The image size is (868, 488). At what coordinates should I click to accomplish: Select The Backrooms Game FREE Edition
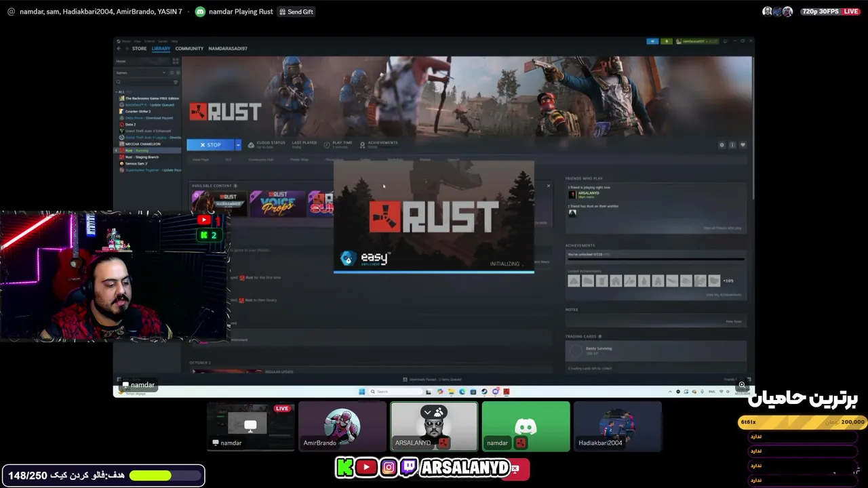click(x=150, y=98)
